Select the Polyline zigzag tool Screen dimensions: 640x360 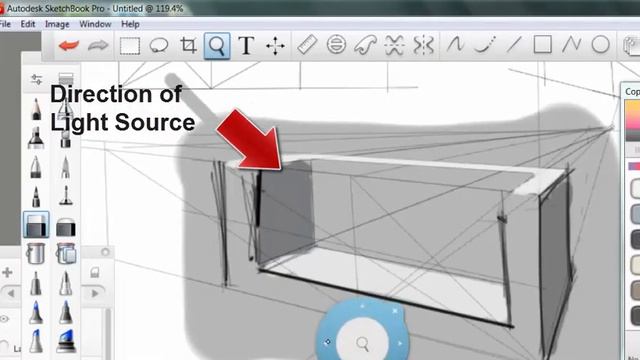pyautogui.click(x=571, y=44)
